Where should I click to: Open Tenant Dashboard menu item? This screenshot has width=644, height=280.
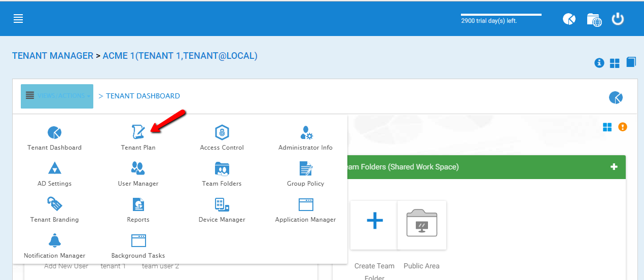tap(55, 138)
